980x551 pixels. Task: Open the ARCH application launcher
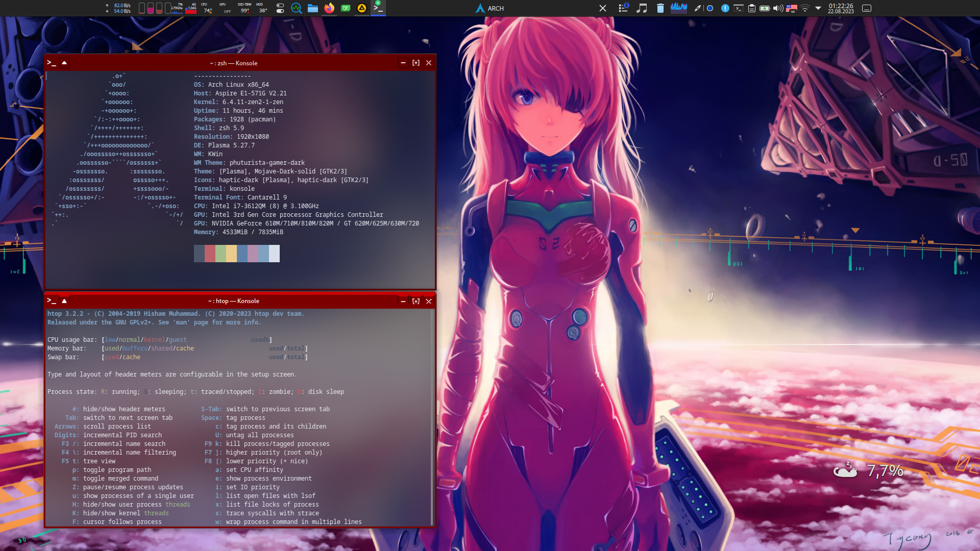coord(489,8)
